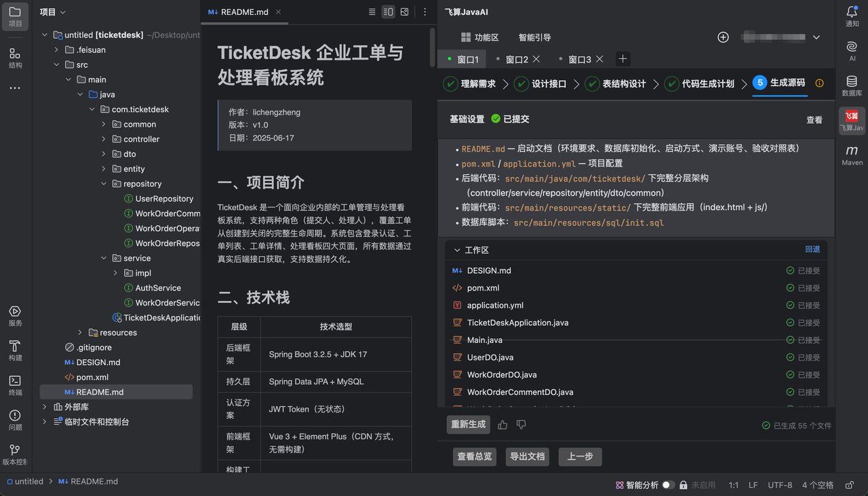Collapse the 工作区 section

tap(457, 250)
